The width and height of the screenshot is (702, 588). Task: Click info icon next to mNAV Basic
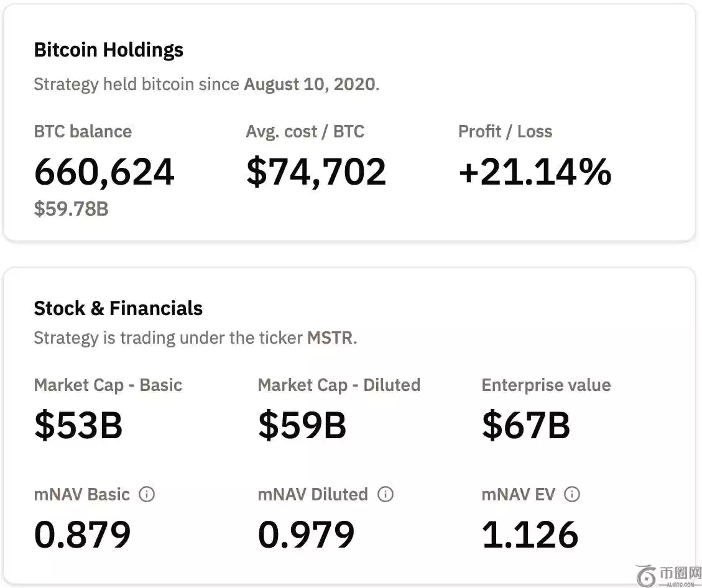(x=147, y=495)
